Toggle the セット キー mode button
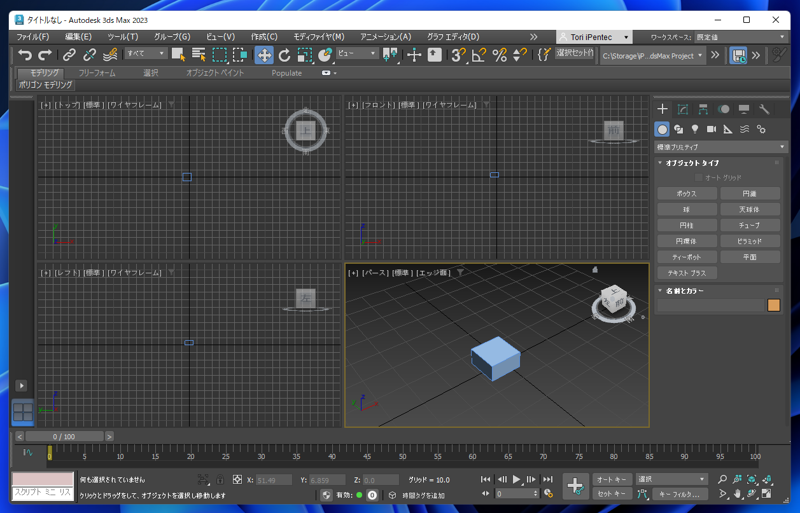 612,494
